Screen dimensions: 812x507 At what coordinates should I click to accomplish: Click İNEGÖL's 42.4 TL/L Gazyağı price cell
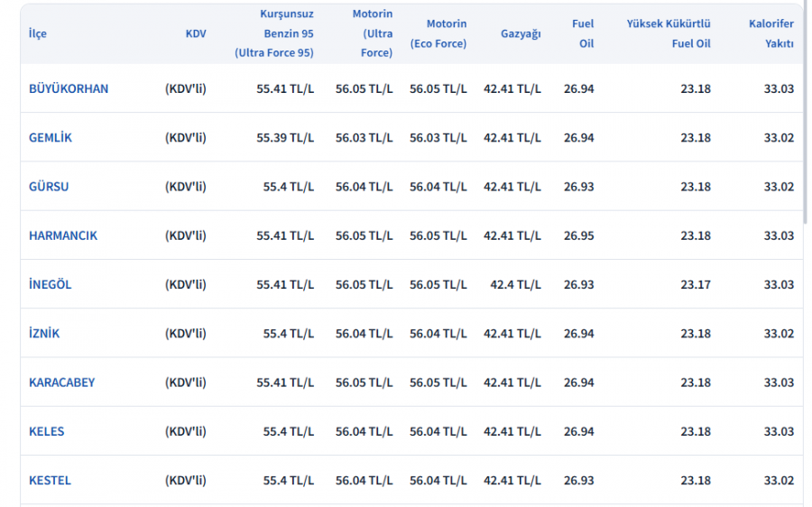(515, 284)
